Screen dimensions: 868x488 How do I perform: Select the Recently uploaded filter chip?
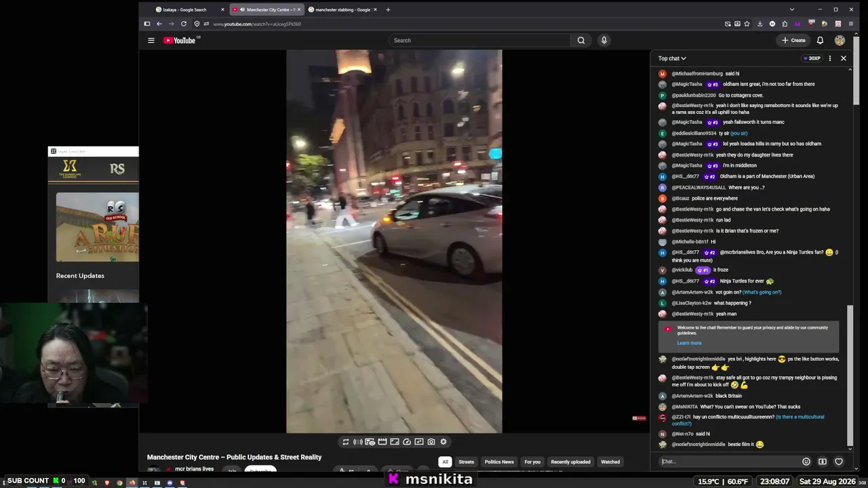click(x=570, y=462)
